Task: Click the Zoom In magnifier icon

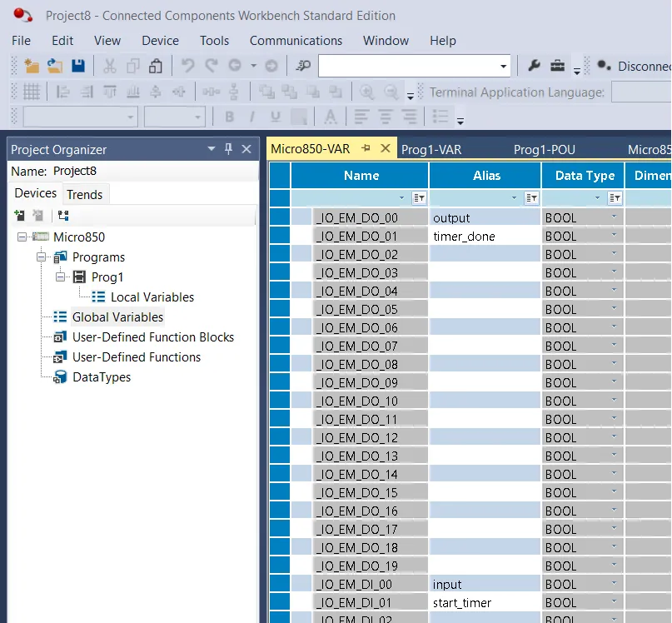Action: point(366,92)
